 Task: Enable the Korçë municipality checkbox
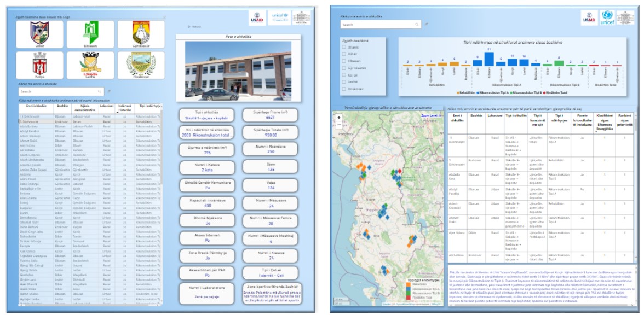(343, 75)
